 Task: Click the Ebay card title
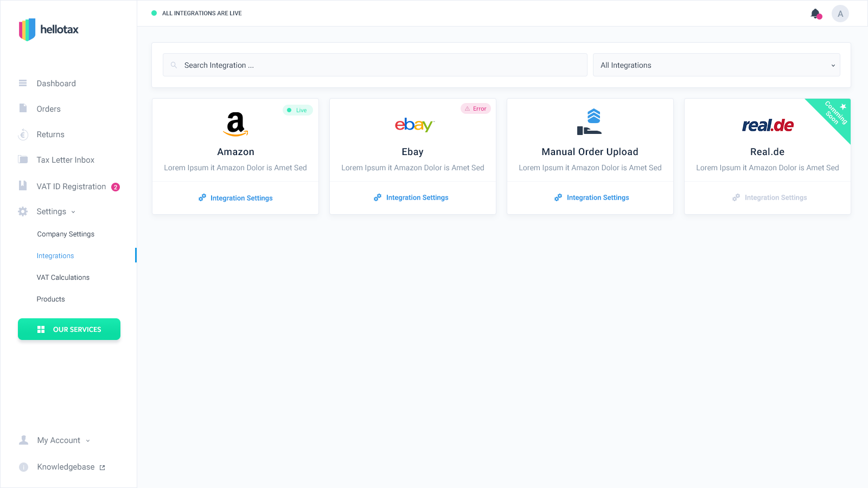click(x=412, y=152)
